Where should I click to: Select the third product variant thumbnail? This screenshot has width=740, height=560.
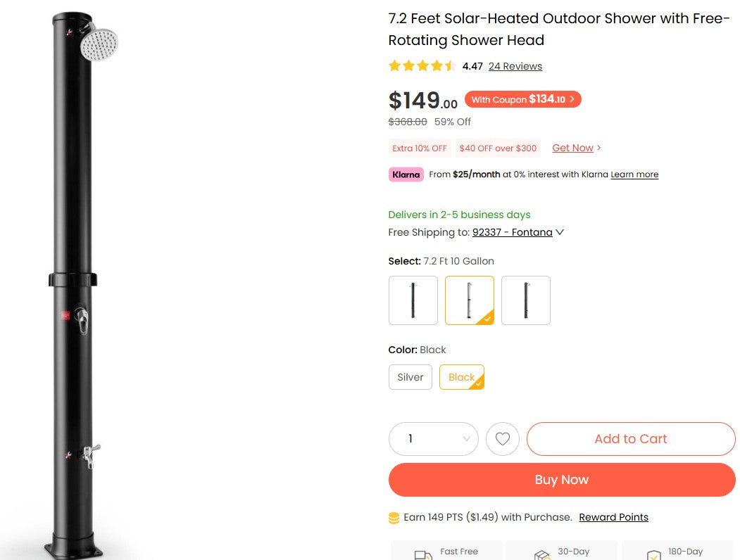(x=525, y=300)
